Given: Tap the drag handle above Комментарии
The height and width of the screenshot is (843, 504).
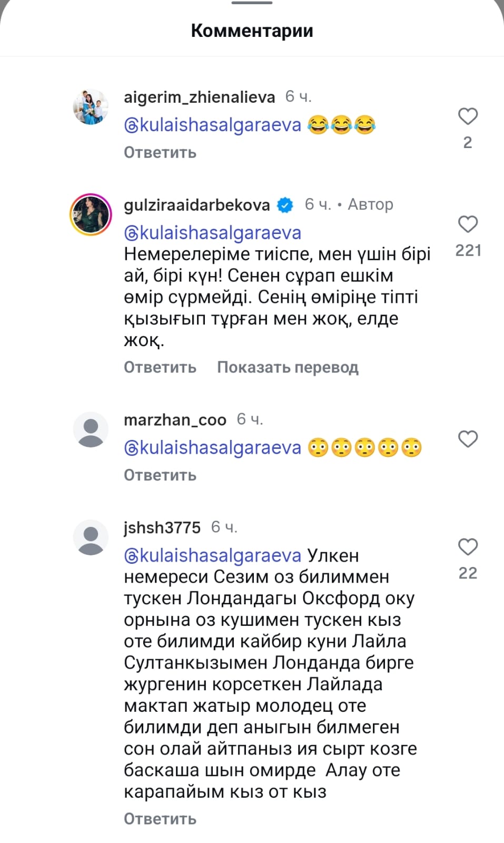Looking at the screenshot, I should 252,3.
